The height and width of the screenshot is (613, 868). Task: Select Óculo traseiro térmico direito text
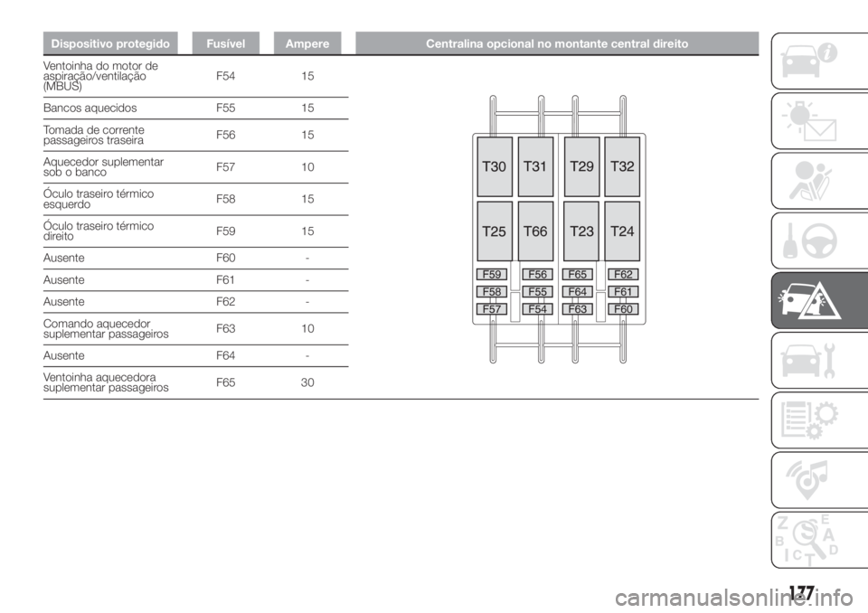99,231
